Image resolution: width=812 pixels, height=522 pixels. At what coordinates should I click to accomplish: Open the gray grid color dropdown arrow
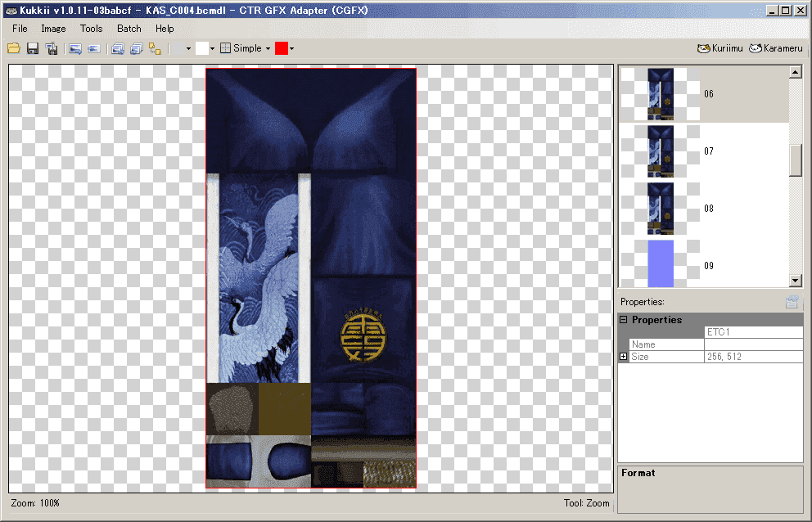point(188,48)
